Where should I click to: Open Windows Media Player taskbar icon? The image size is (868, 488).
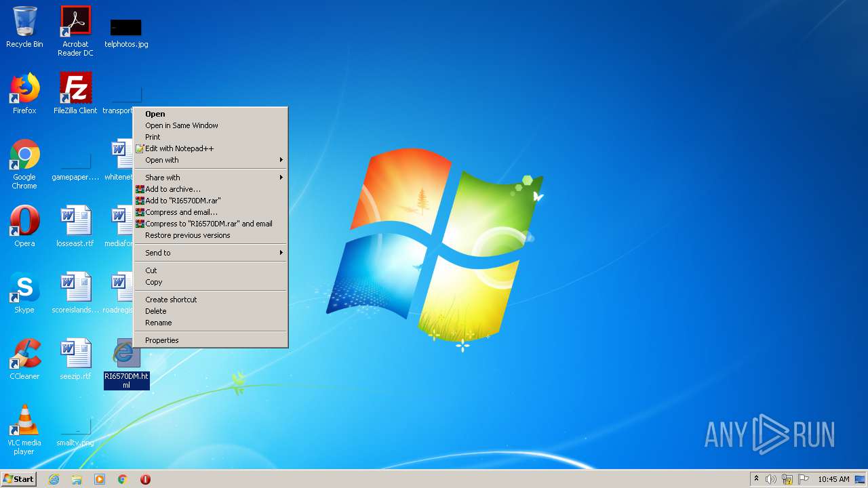[x=100, y=479]
